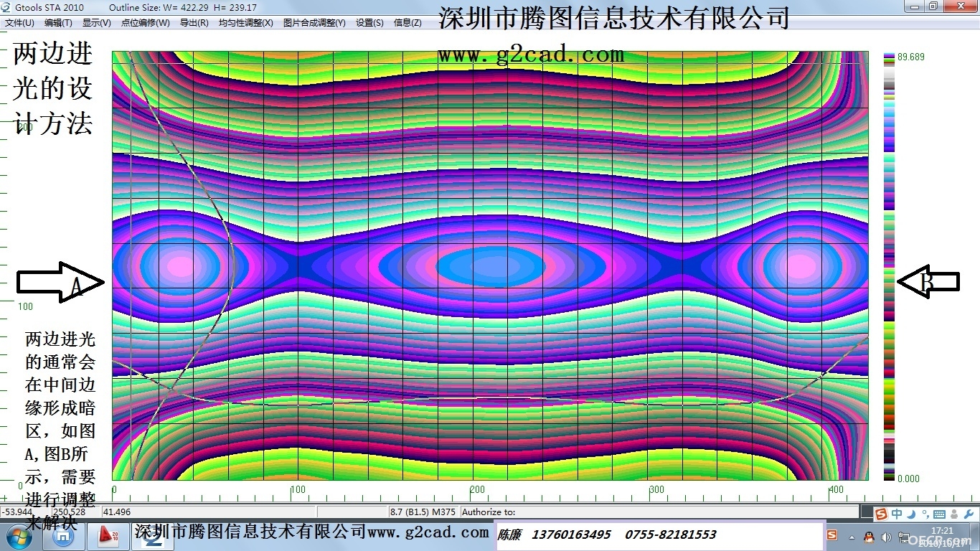Viewport: 980px width, 551px height.
Task: Open the AutoCAD taskbar icon
Action: (108, 535)
